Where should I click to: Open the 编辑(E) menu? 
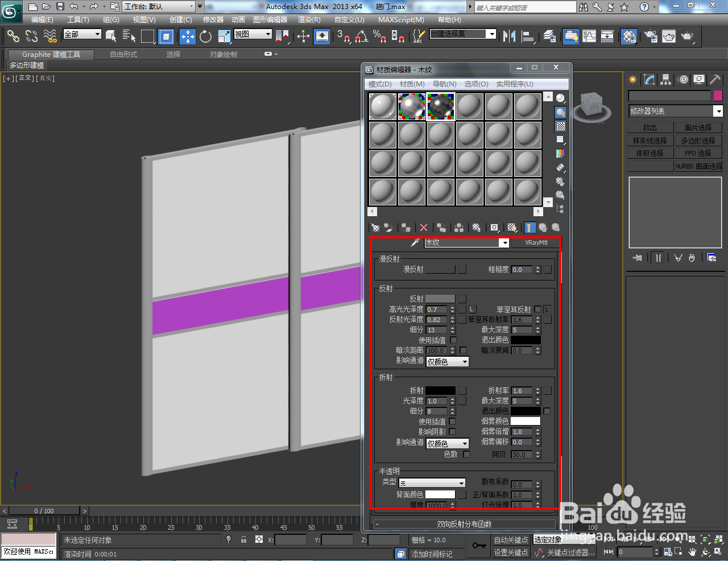pos(42,20)
